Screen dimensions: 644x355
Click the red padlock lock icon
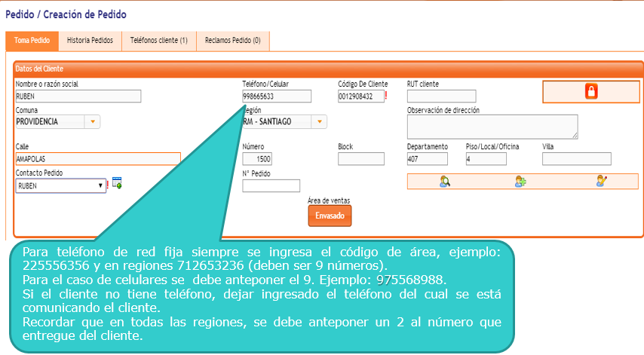[591, 91]
